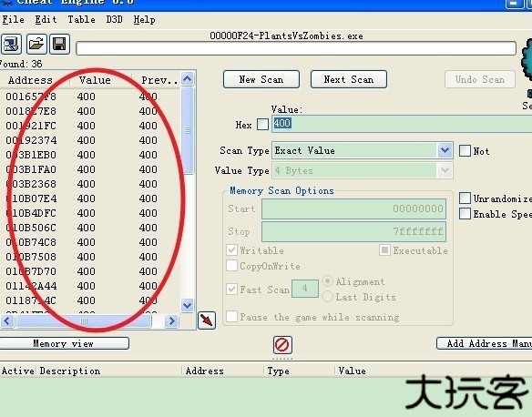
Task: Click results horizontal scroll left arrow
Action: (7, 320)
